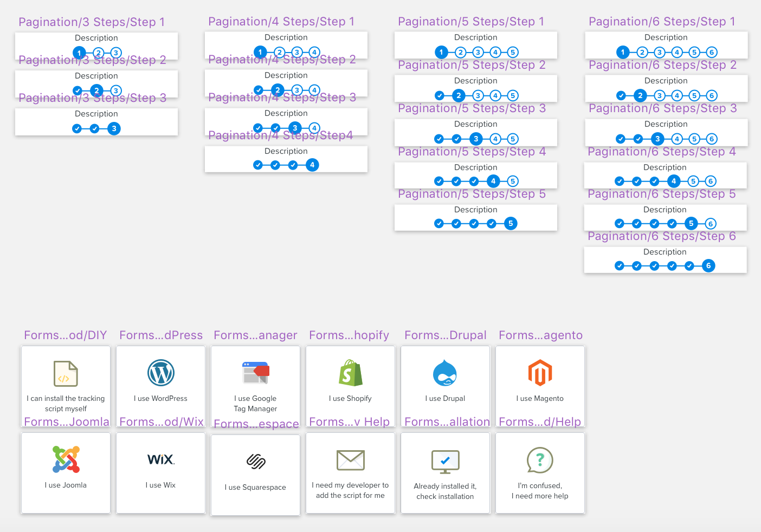Select frame label Pagination/6 Steps/Step 1
This screenshot has width=761, height=532.
[x=662, y=22]
